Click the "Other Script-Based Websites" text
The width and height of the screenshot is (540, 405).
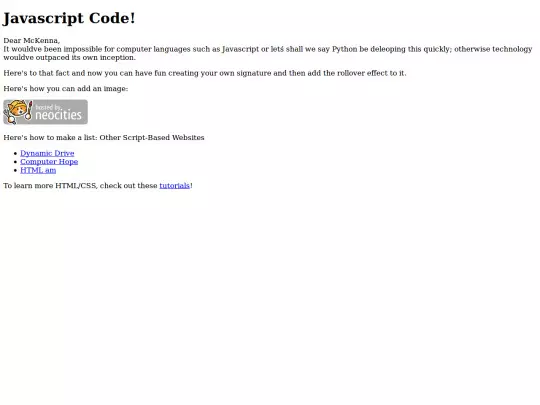[152, 137]
